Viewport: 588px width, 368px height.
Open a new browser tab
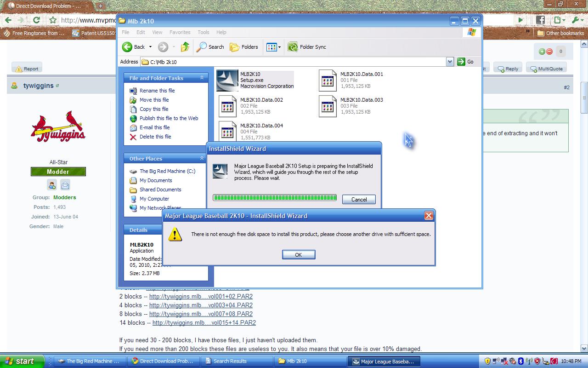(100, 6)
